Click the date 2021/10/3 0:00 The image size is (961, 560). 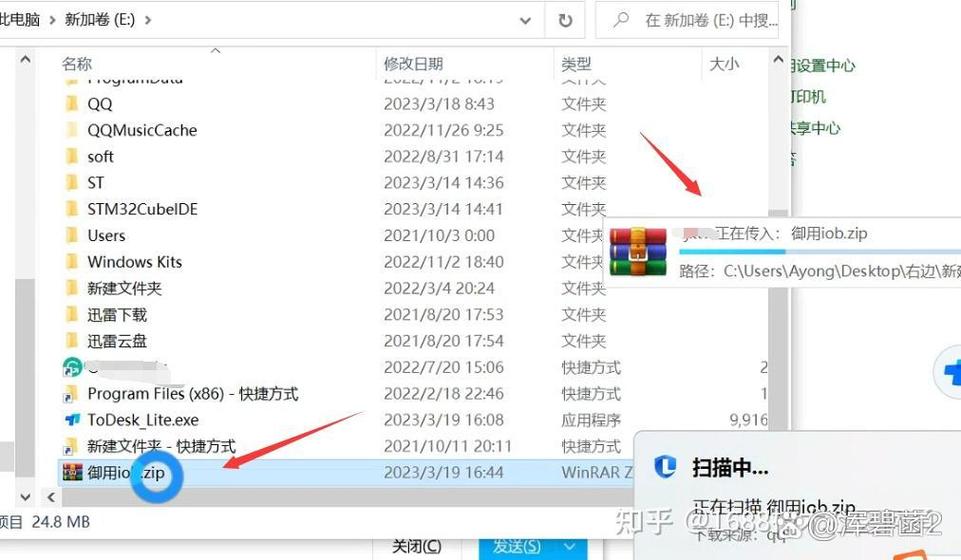(439, 235)
